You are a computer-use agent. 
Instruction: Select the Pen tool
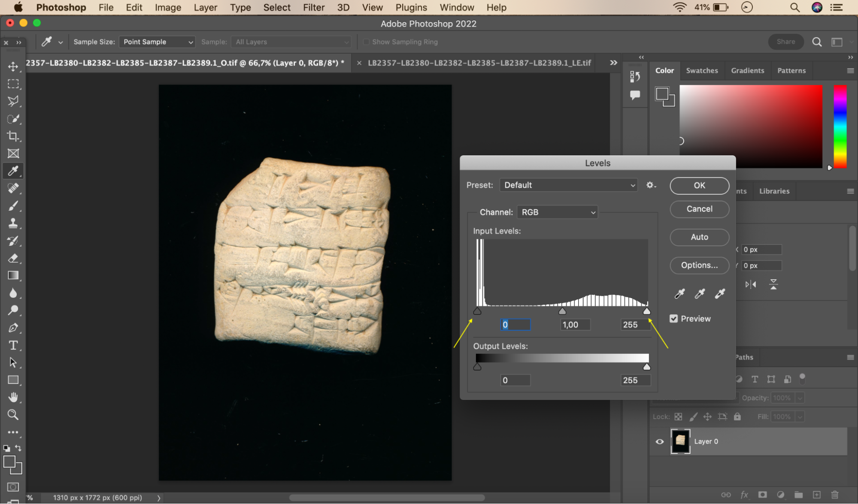13,328
